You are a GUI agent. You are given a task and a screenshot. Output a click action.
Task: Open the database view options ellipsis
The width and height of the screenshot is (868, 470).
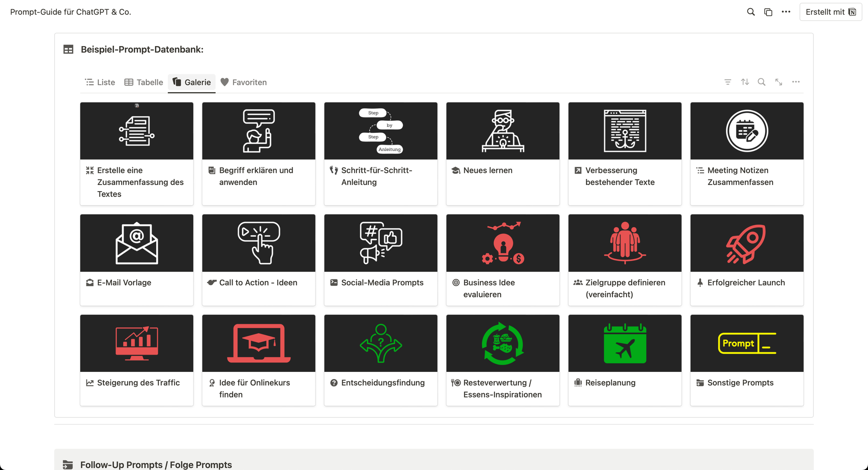pyautogui.click(x=796, y=82)
